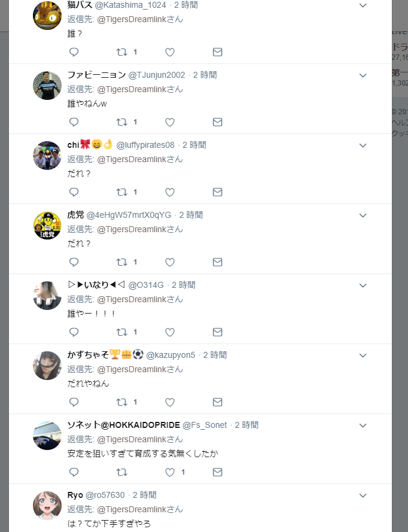Open @Katashima_1024 profile link
Screen dimensions: 408x532
[130, 5]
